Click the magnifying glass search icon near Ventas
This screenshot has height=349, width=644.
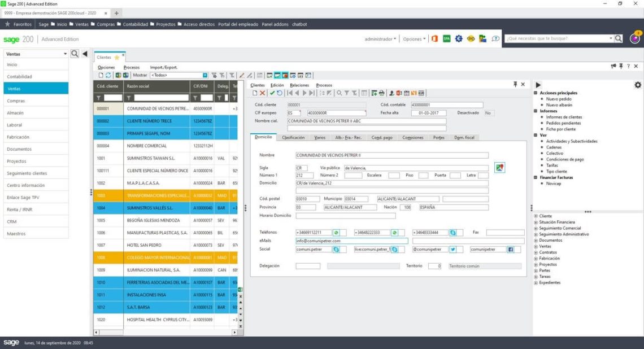73,53
